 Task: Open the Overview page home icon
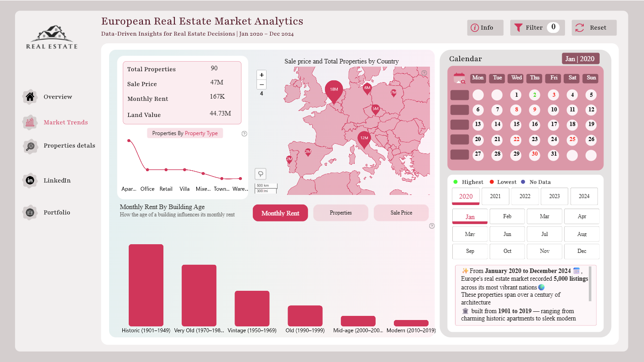(30, 97)
